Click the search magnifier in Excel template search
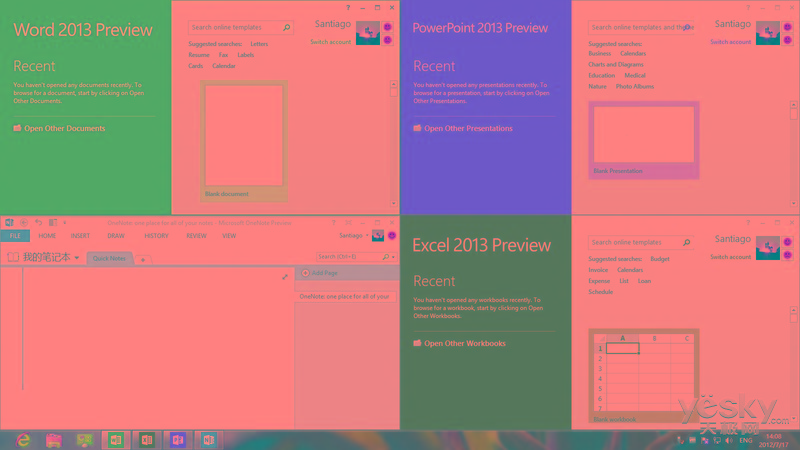The height and width of the screenshot is (450, 800). (x=687, y=242)
